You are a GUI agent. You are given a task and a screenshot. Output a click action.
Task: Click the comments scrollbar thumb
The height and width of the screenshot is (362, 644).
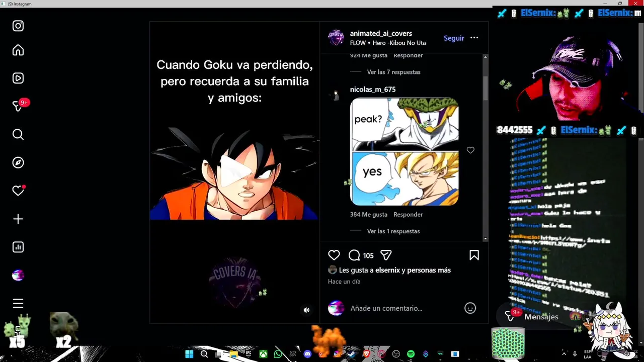tap(486, 88)
